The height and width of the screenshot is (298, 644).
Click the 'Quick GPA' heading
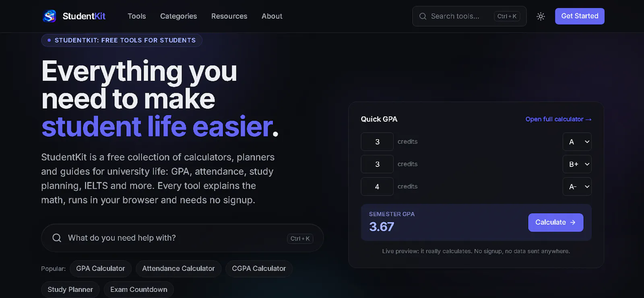[379, 119]
